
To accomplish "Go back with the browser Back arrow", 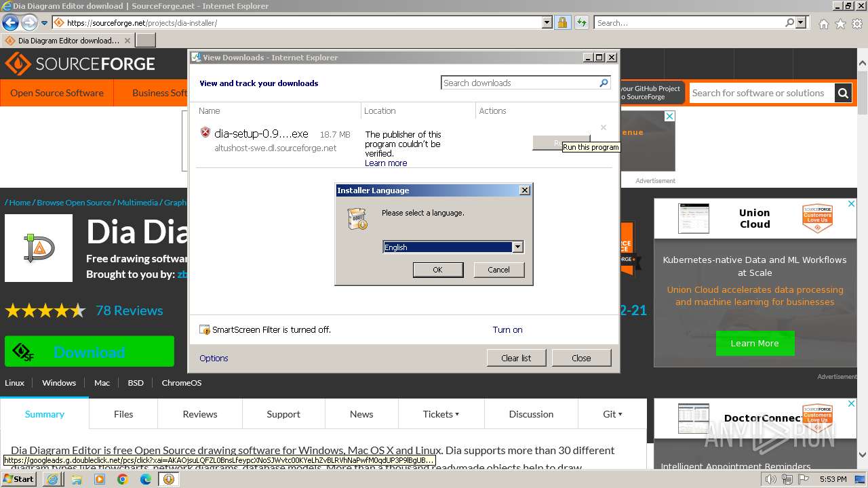I will tap(10, 22).
